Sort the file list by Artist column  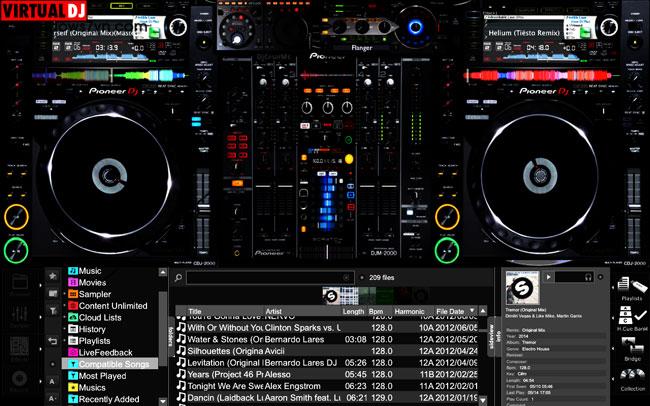302,311
